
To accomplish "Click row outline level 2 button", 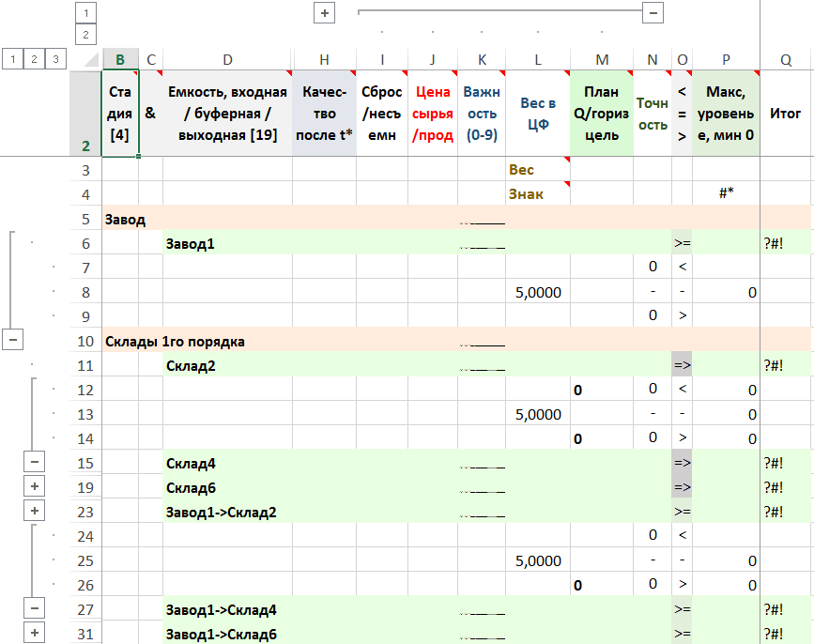I will (34, 59).
